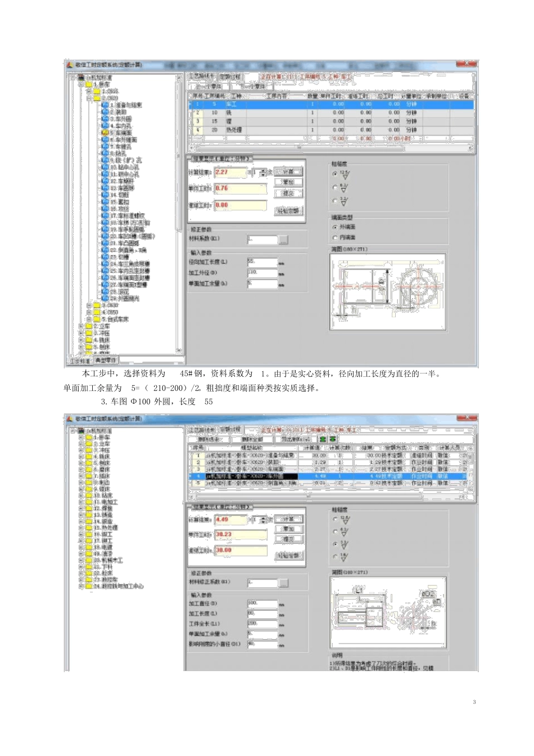Select the highlighted 车外圆 row in lower table

(328, 476)
